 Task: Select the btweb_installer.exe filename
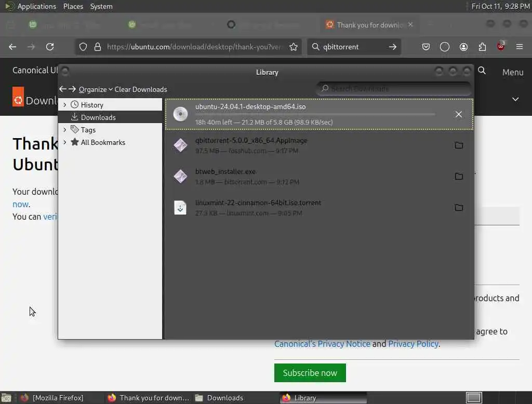click(225, 172)
